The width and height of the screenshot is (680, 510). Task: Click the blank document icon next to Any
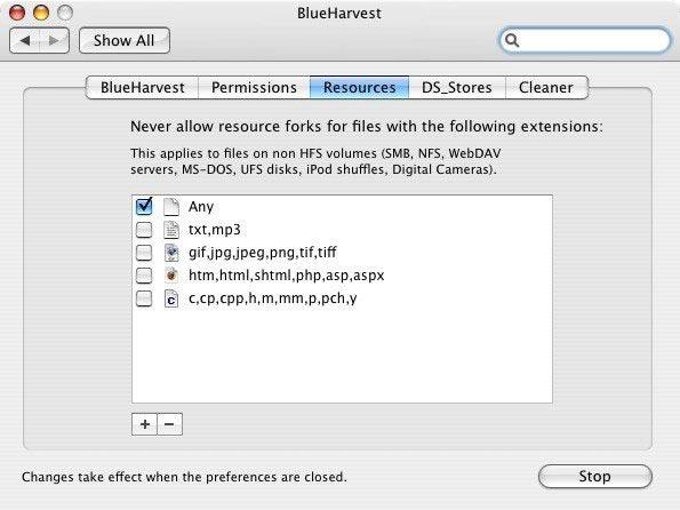(x=171, y=206)
